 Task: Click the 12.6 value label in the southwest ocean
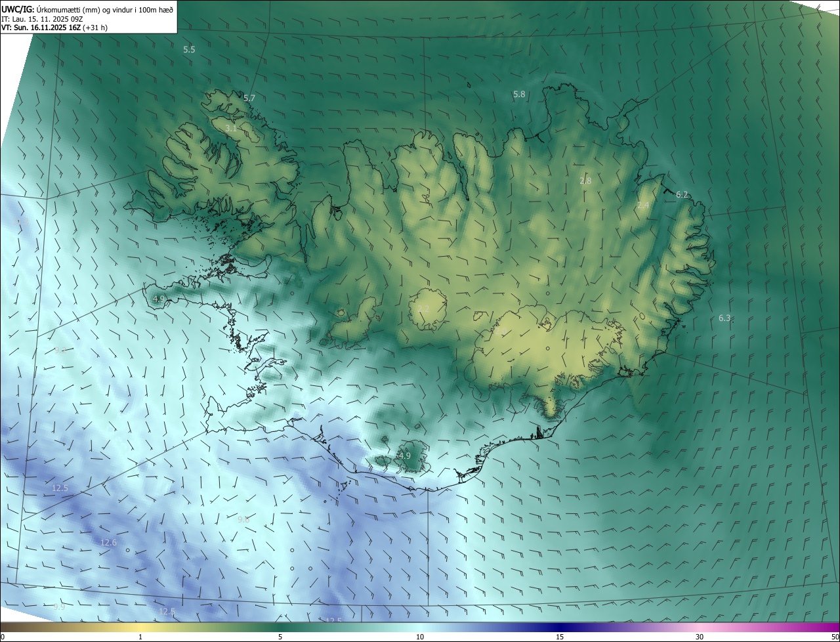(x=108, y=542)
